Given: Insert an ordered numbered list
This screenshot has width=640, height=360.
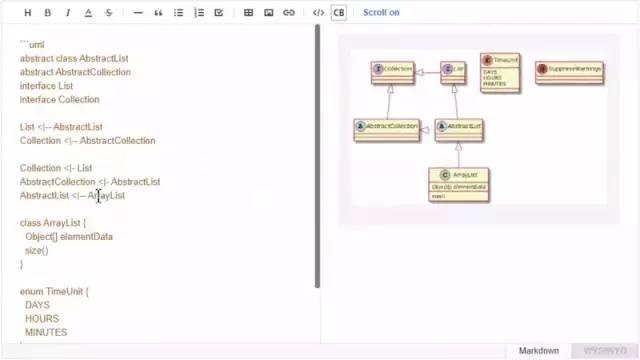Looking at the screenshot, I should pyautogui.click(x=199, y=13).
